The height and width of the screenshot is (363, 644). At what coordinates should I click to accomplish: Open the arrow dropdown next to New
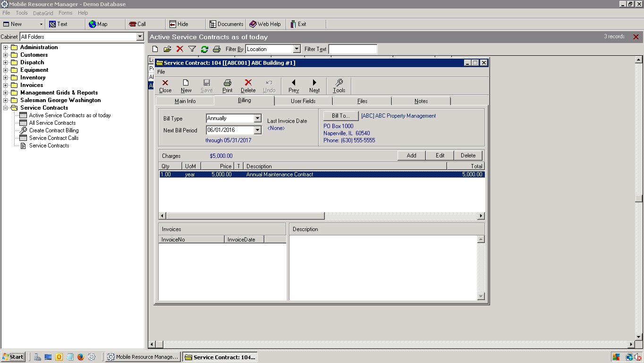click(41, 24)
